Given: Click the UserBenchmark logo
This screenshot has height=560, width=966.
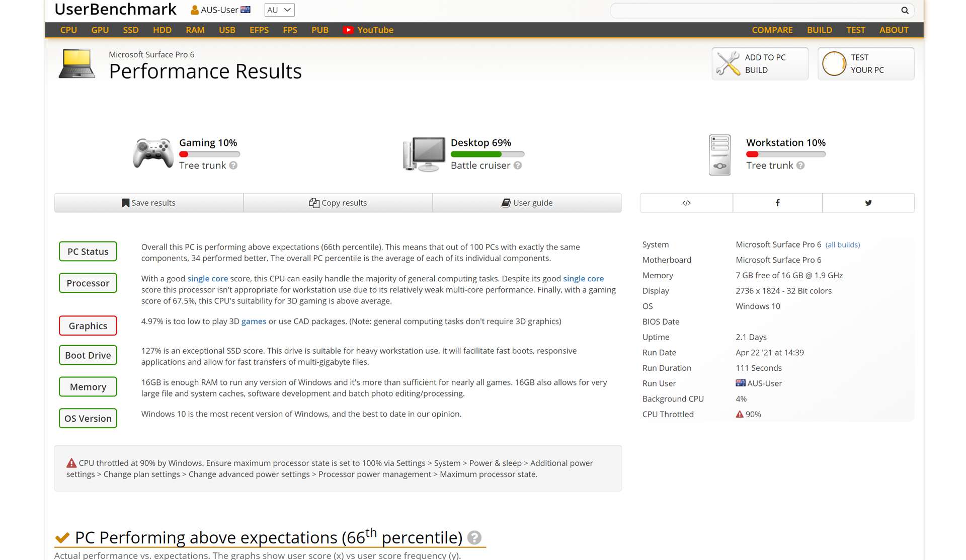Looking at the screenshot, I should pyautogui.click(x=115, y=10).
